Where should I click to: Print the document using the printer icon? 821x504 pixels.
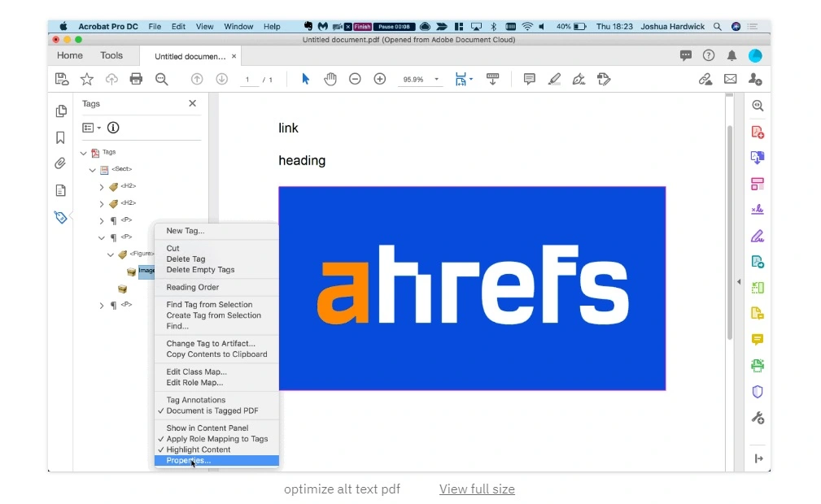pyautogui.click(x=136, y=79)
